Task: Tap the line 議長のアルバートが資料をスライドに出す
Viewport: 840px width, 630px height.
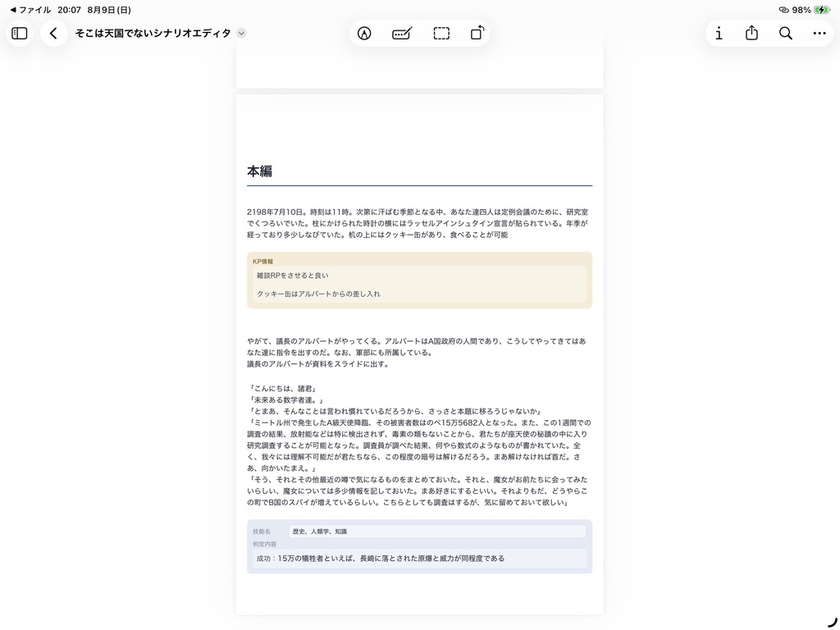Action: (318, 363)
